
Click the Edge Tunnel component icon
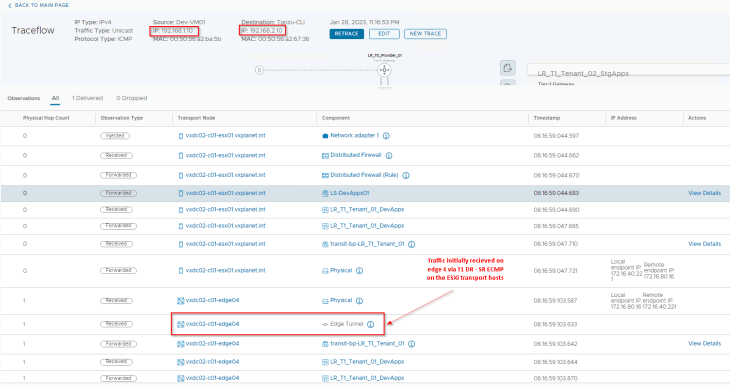(x=325, y=324)
